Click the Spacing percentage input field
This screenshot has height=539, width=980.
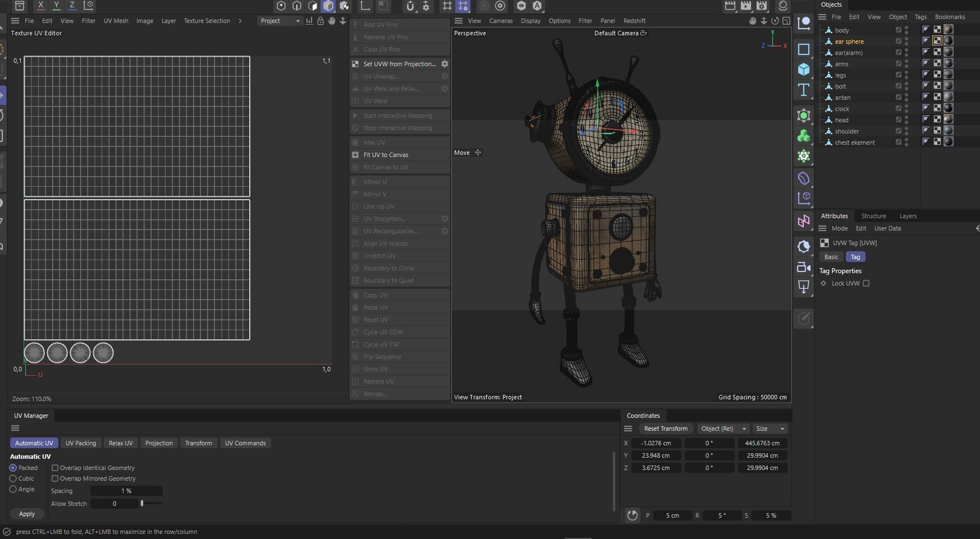click(126, 491)
